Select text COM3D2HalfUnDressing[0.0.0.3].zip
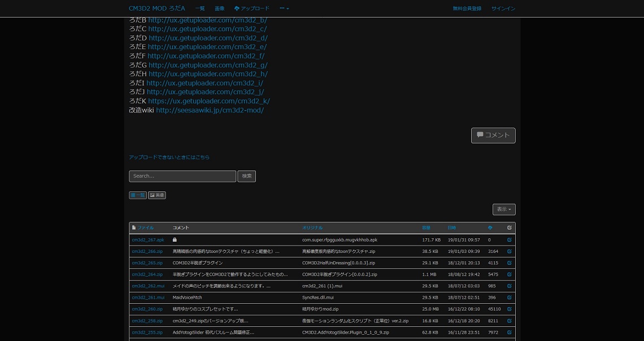This screenshot has width=644, height=341. [338, 263]
